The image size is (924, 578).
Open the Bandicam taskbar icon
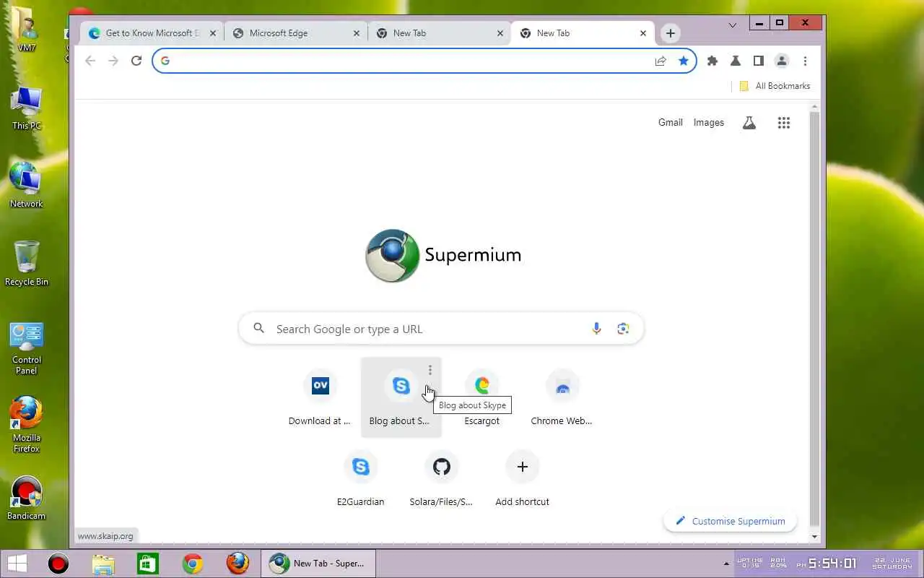click(x=58, y=563)
